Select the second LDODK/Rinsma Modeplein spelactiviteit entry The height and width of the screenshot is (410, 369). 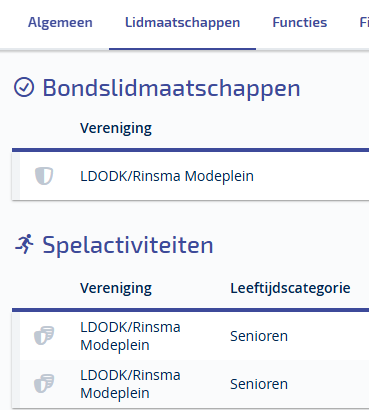point(191,384)
